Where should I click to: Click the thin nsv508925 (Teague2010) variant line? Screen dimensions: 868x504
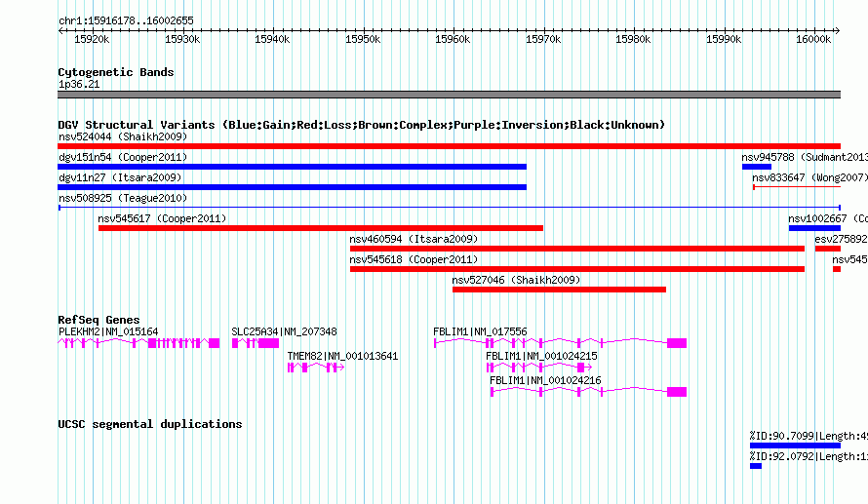click(450, 208)
